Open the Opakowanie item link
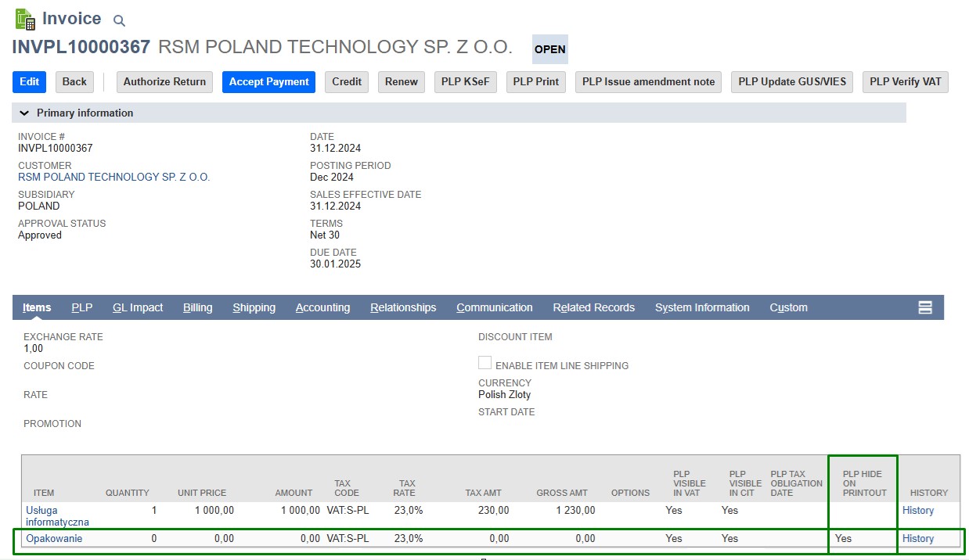 click(54, 538)
